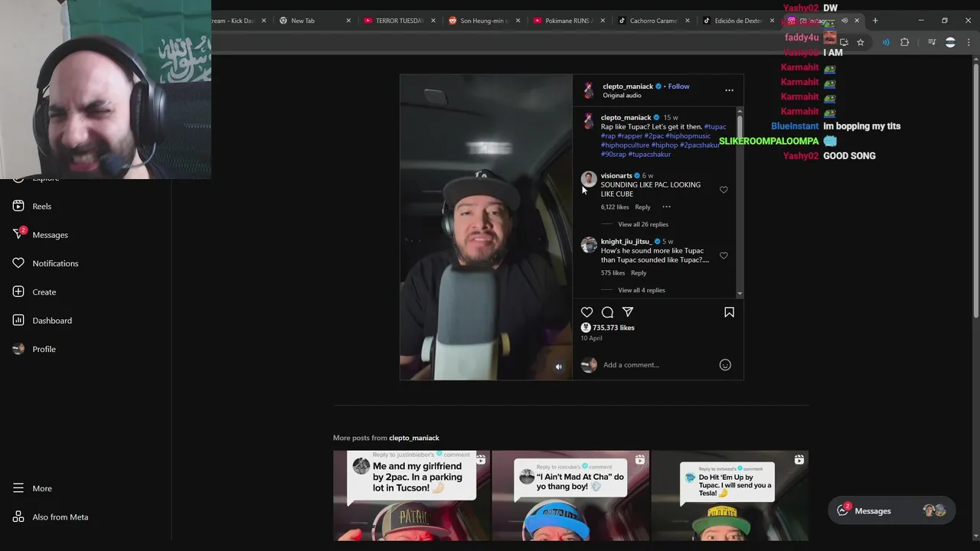Open post options three-dot menu

pos(729,90)
